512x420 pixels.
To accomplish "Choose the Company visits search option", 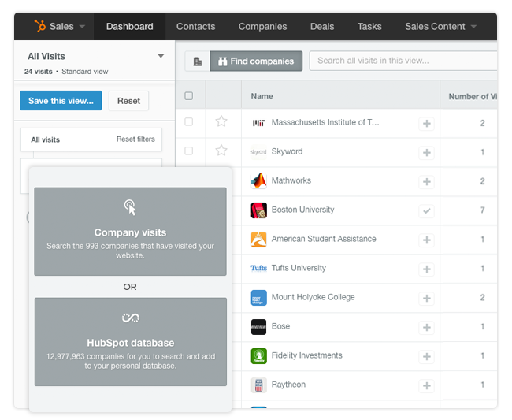I will pyautogui.click(x=130, y=232).
